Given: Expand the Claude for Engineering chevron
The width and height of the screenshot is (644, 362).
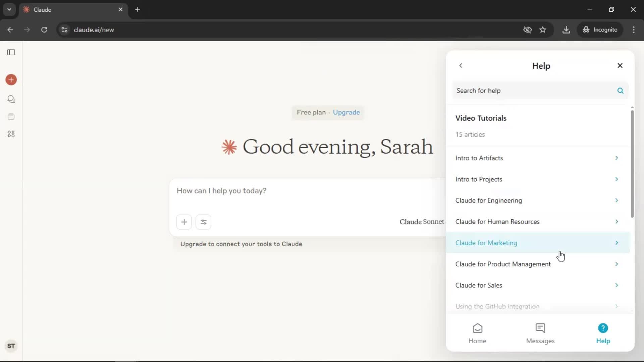Looking at the screenshot, I should pos(616,200).
